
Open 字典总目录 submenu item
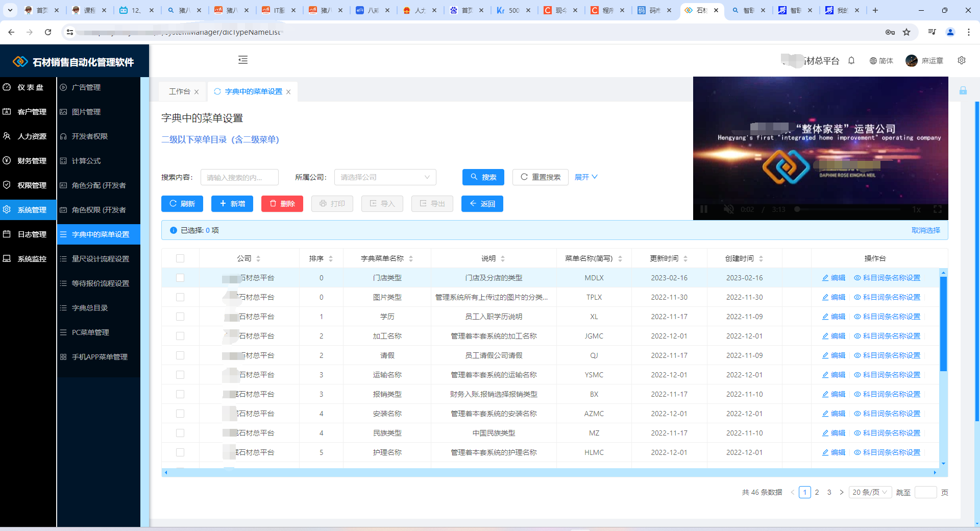pyautogui.click(x=99, y=308)
